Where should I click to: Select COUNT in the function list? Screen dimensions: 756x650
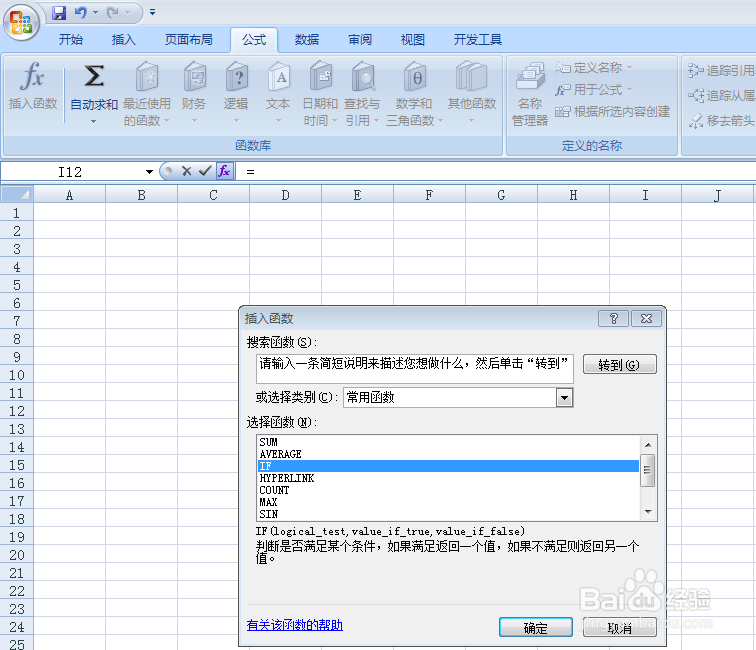(448, 490)
